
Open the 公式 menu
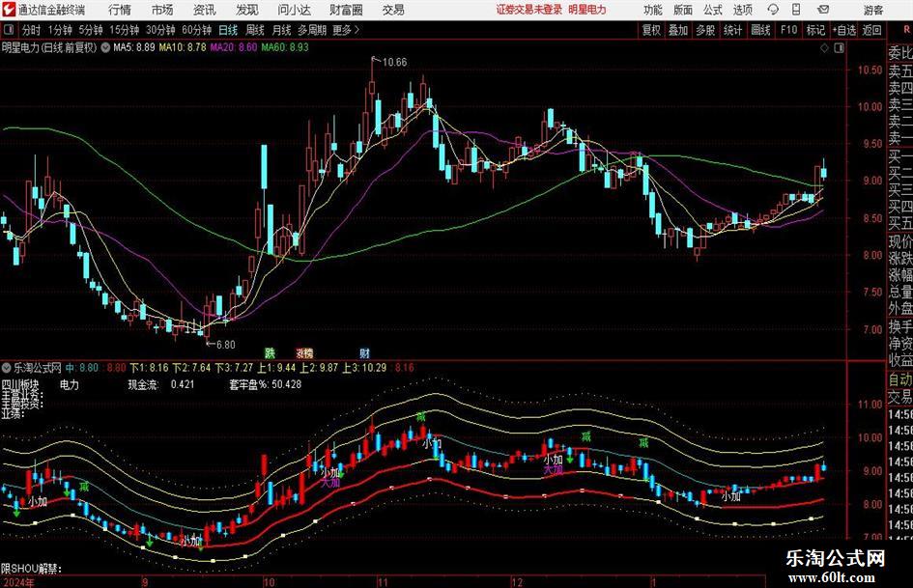[x=713, y=10]
